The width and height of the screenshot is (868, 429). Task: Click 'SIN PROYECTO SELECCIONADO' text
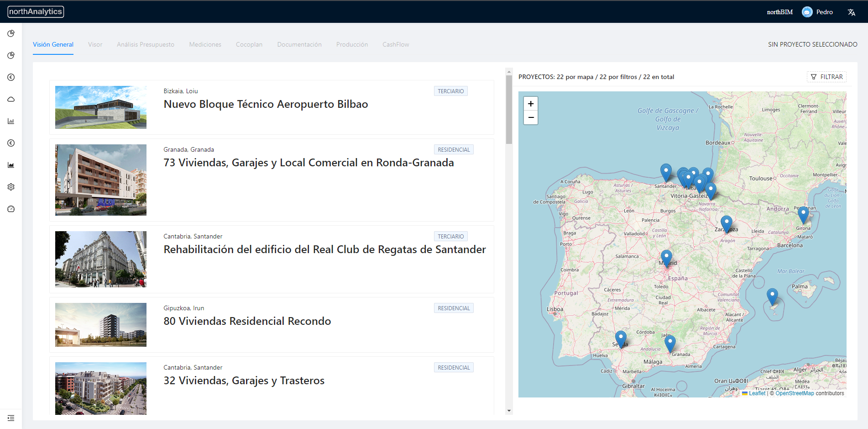point(812,44)
